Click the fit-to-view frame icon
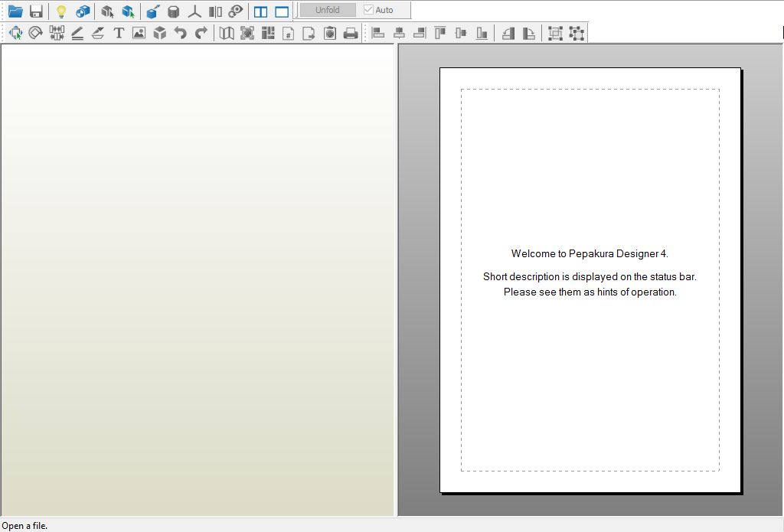The height and width of the screenshot is (532, 784). click(x=247, y=33)
